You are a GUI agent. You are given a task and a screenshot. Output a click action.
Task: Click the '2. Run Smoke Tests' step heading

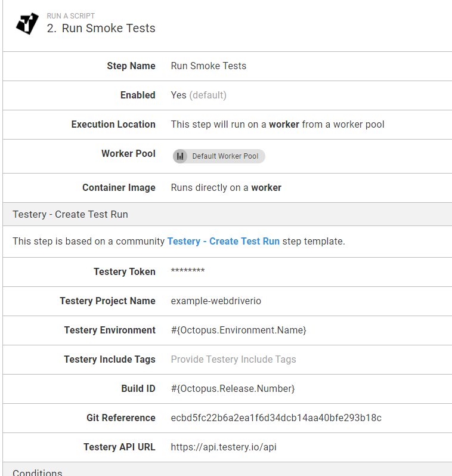(101, 28)
